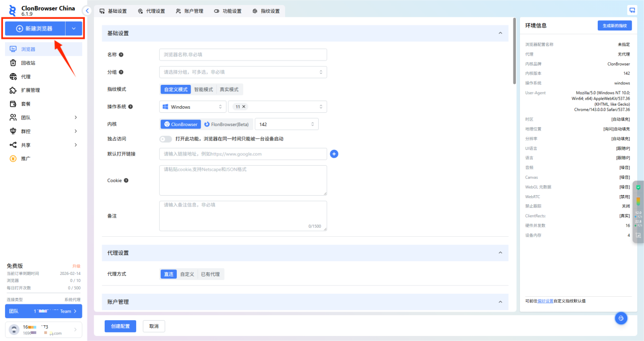Image resolution: width=644 pixels, height=341 pixels.
Task: Switch to the Fingerprint Settings (指纹设置) tab
Action: click(266, 11)
